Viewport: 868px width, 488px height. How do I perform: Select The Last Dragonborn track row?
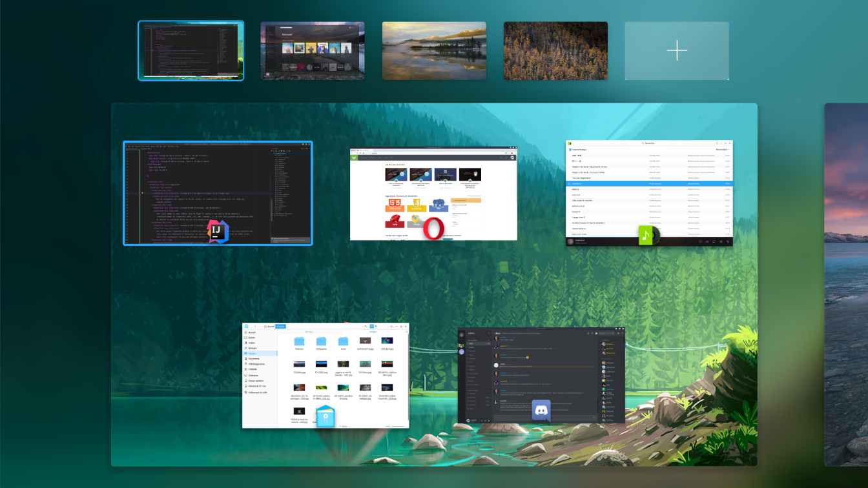pos(650,178)
